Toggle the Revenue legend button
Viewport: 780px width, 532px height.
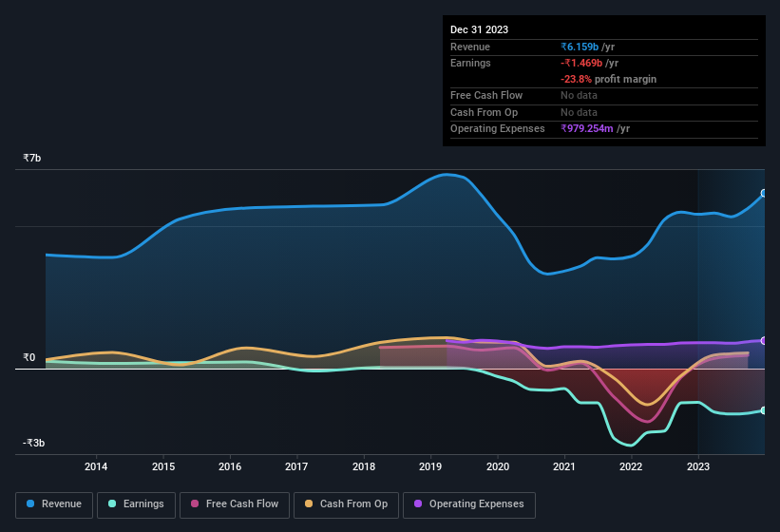click(54, 505)
